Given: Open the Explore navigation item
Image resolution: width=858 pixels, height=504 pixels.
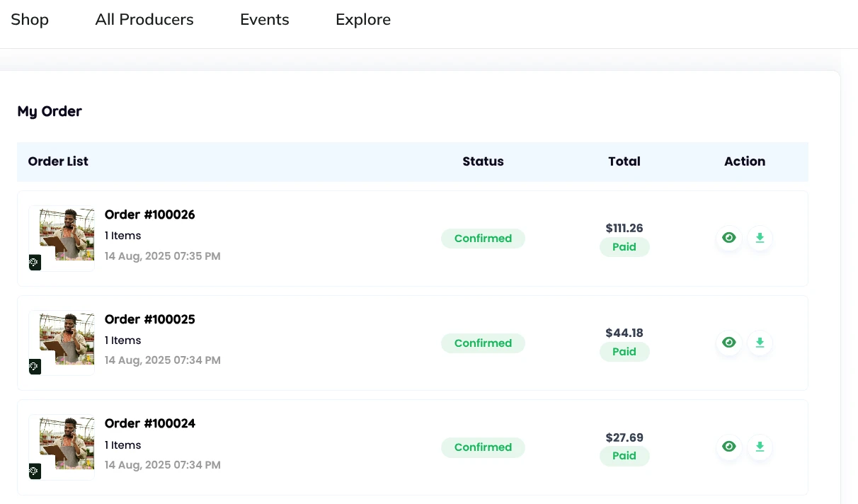Looking at the screenshot, I should pos(363,20).
